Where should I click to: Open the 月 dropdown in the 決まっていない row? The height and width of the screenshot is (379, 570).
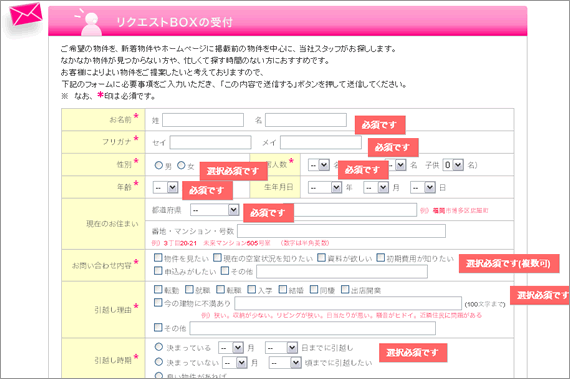point(235,363)
